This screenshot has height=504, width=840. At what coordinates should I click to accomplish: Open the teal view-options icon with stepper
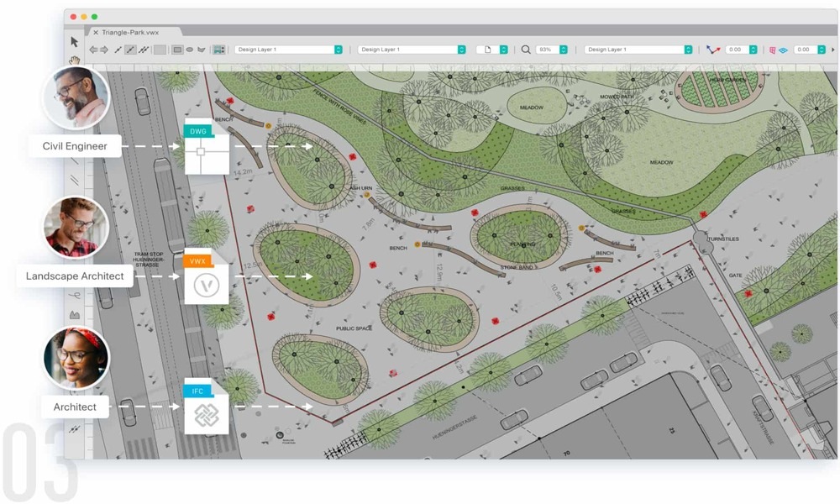tap(218, 50)
